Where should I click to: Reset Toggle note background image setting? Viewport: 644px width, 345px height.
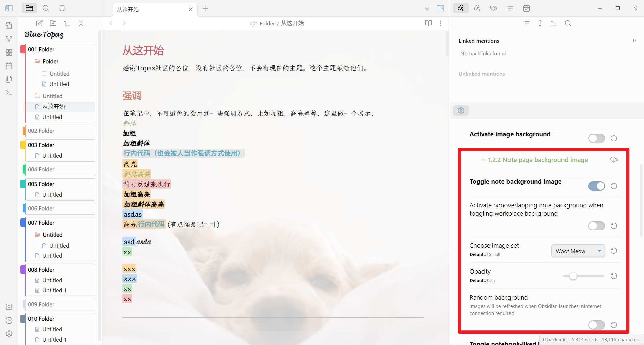pos(614,186)
